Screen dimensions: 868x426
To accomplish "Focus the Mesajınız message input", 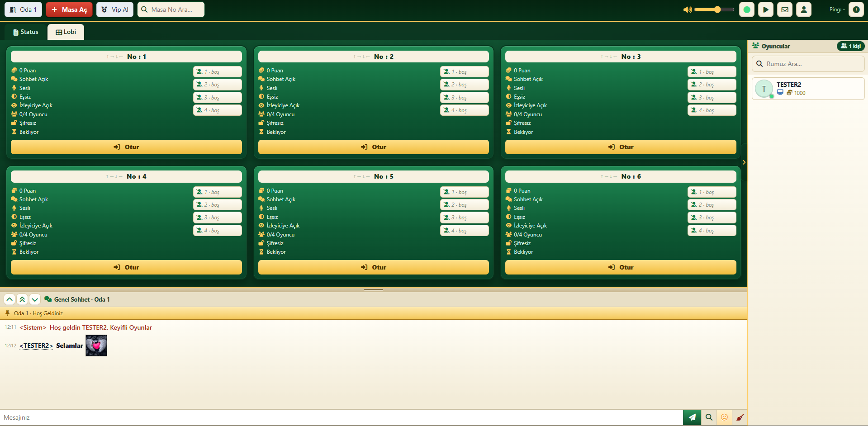I will pos(342,417).
